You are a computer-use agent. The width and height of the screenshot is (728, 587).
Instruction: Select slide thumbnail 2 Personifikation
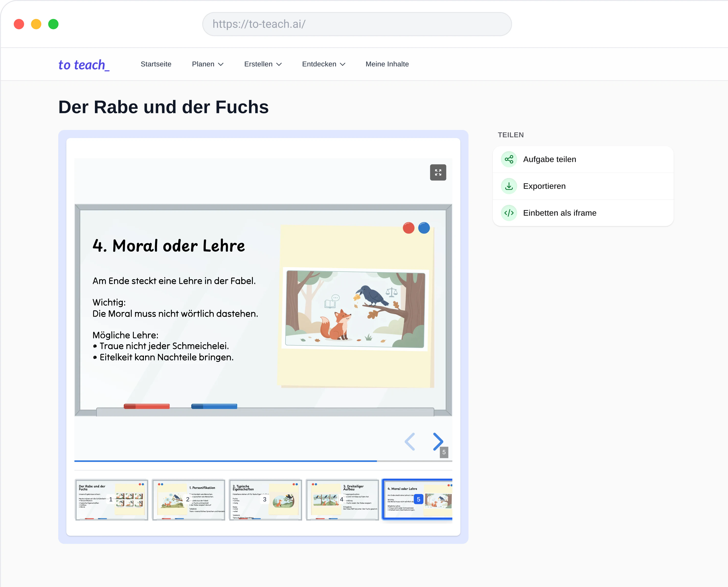tap(188, 499)
